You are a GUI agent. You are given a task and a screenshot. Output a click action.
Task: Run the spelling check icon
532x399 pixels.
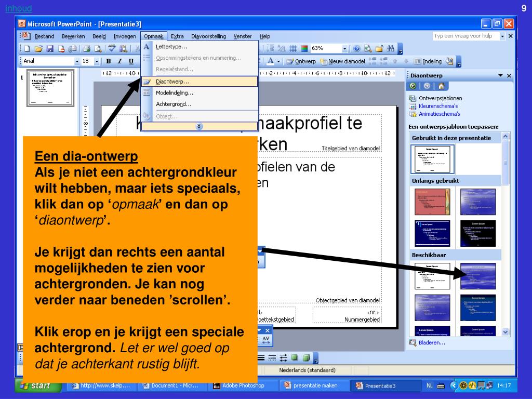coord(112,49)
